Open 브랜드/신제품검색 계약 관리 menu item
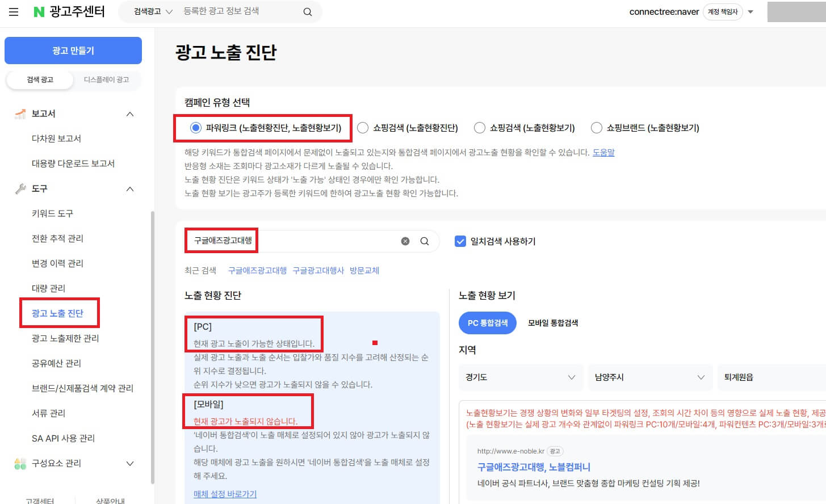826x504 pixels. [x=82, y=388]
